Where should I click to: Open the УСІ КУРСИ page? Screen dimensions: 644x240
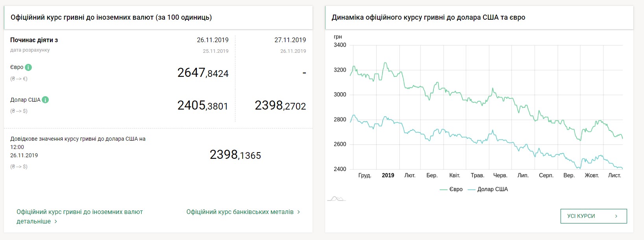click(x=593, y=216)
